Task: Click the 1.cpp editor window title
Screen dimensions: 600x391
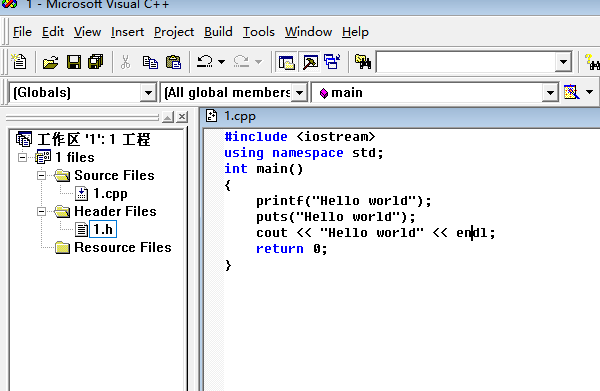Action: 240,116
